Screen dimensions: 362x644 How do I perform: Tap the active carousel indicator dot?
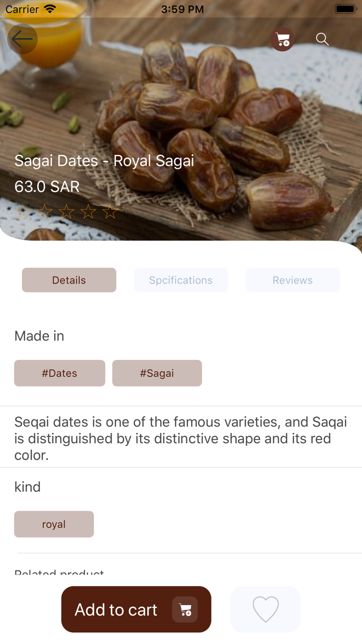pos(331,210)
